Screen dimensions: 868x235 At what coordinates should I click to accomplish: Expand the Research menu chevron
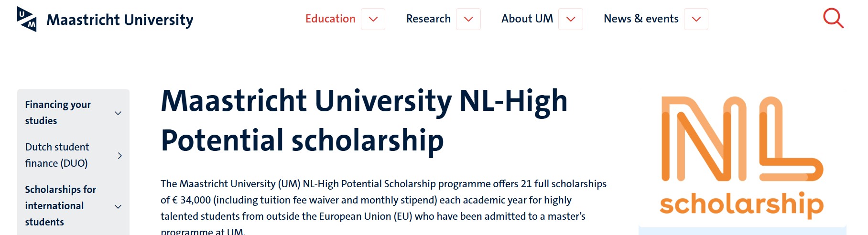pyautogui.click(x=468, y=19)
